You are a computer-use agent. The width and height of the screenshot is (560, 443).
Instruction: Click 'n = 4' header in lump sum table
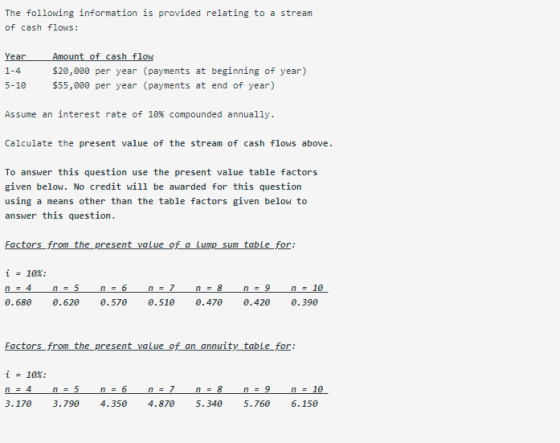(x=18, y=288)
